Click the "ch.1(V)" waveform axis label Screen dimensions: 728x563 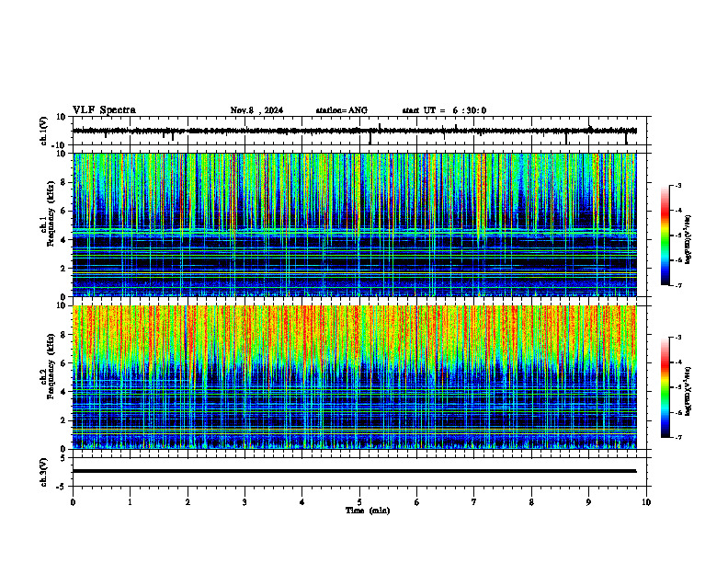click(x=44, y=131)
